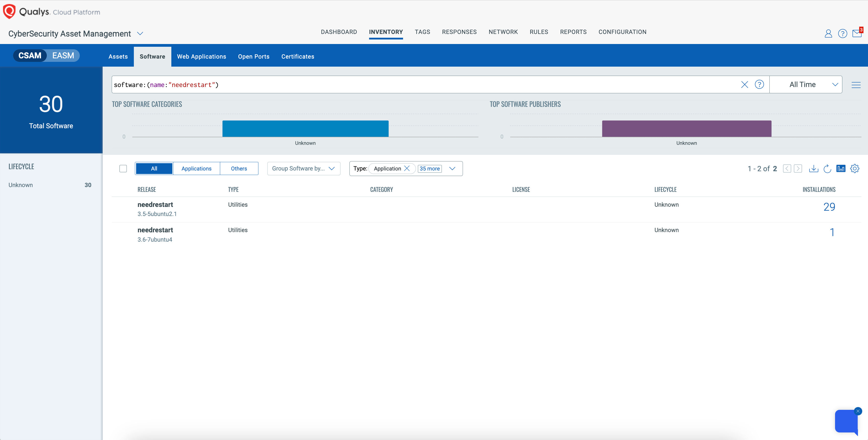Switch to EASM mode toggle
This screenshot has width=868, height=440.
click(x=63, y=56)
